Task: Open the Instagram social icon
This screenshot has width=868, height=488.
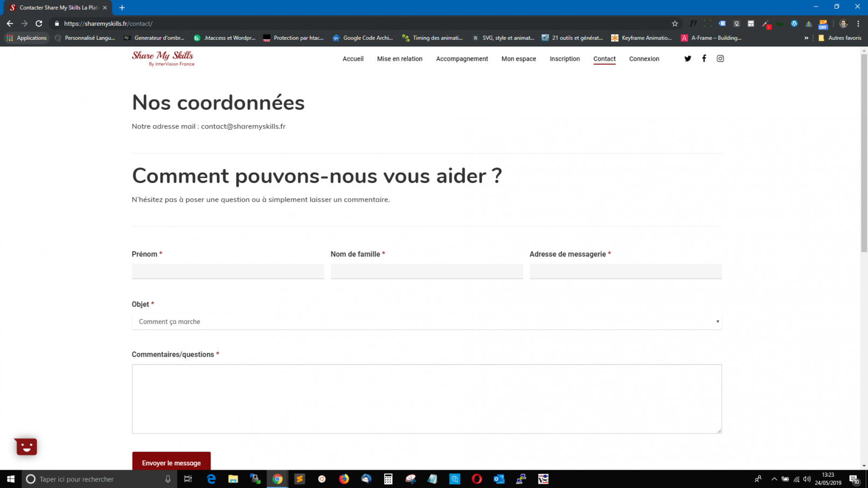Action: pos(720,59)
